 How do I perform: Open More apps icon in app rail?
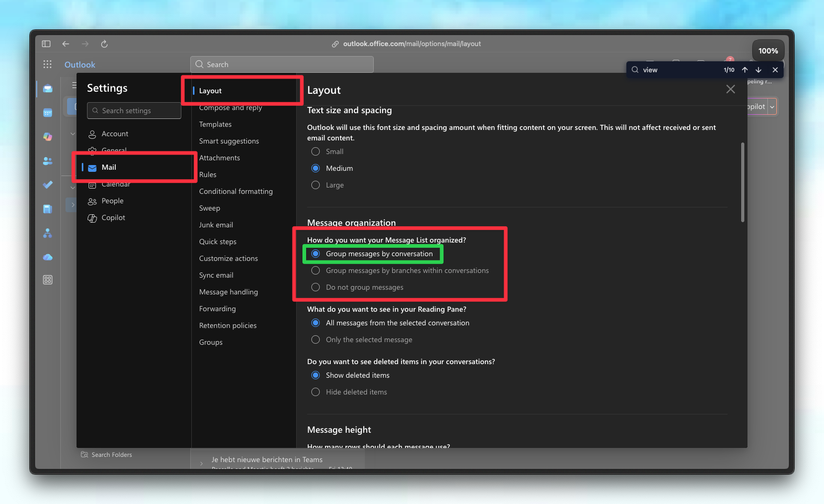pyautogui.click(x=48, y=280)
